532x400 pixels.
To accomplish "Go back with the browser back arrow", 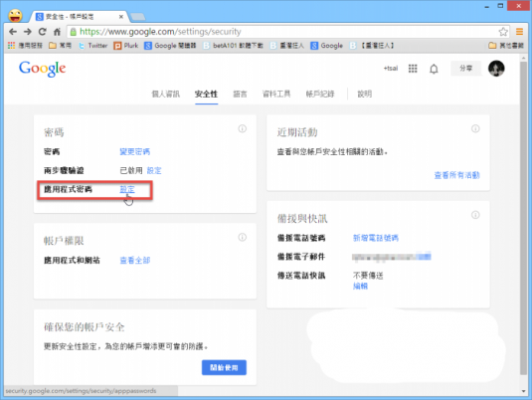I will tap(13, 32).
